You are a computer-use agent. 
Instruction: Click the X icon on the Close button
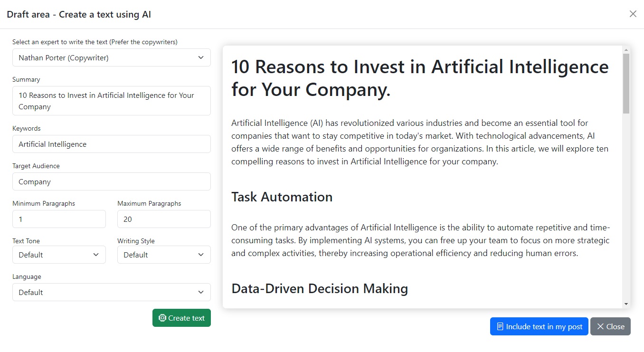click(600, 327)
